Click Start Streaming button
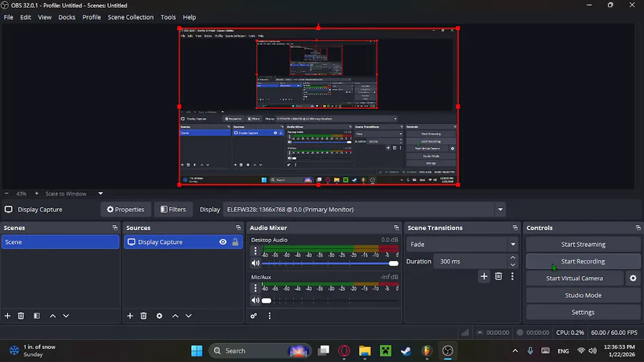The height and width of the screenshot is (362, 644). [x=582, y=244]
